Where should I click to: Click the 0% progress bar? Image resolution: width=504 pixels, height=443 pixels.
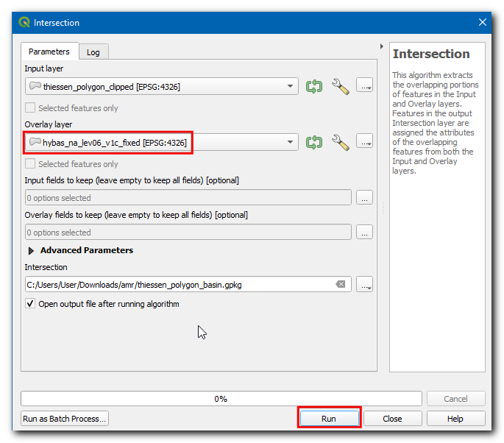(x=221, y=399)
